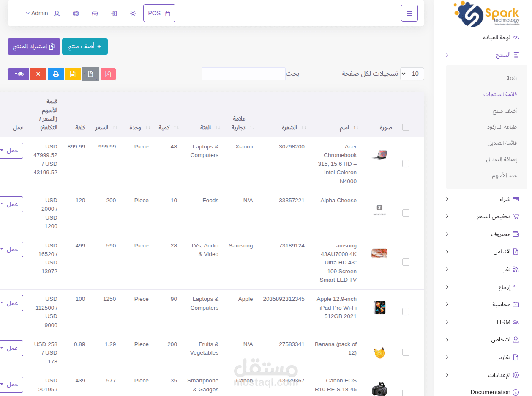Expand the مصروف sidebar section
Image resolution: width=532 pixels, height=396 pixels.
point(483,234)
